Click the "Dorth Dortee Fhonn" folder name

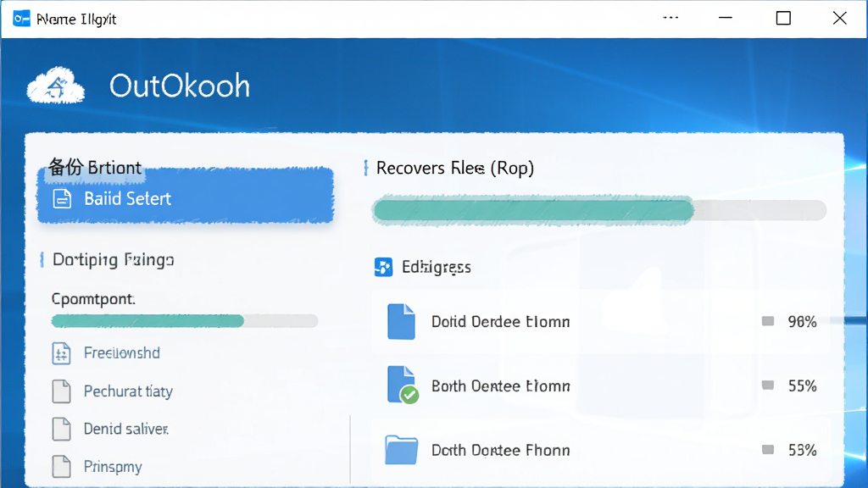[500, 450]
